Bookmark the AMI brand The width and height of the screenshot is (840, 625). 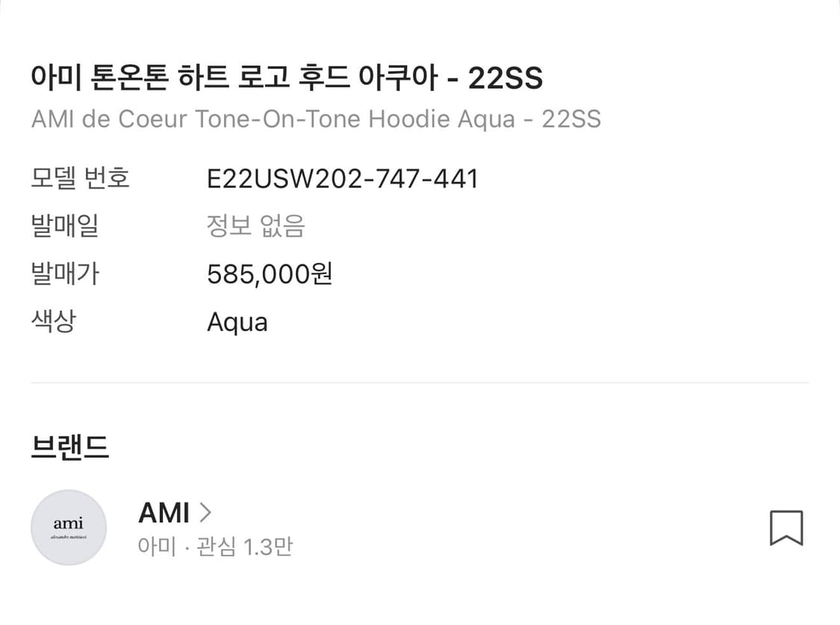[785, 528]
